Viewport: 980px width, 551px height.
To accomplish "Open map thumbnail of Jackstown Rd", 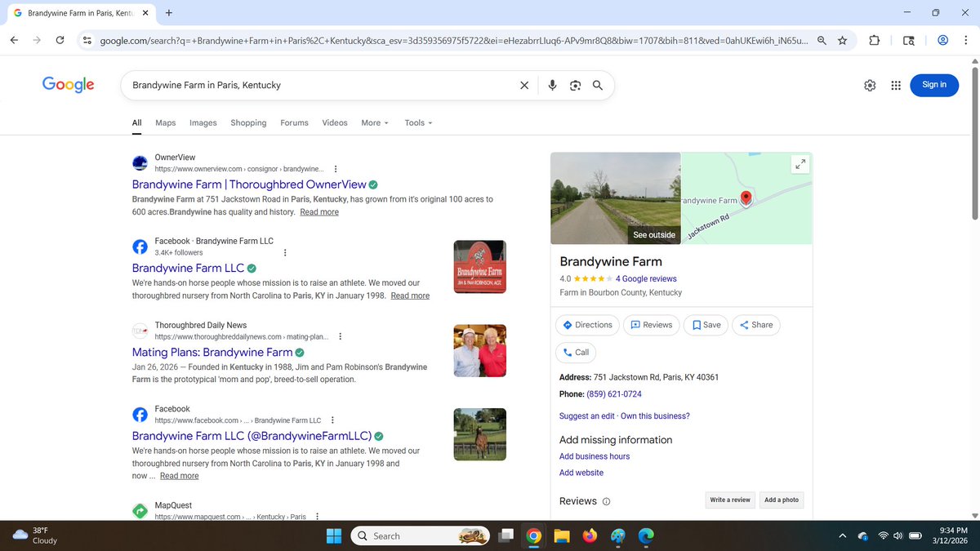I will tap(747, 198).
